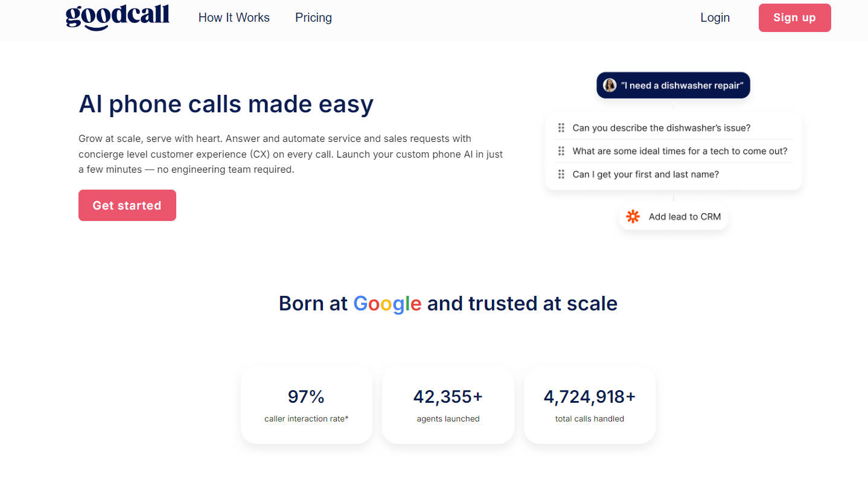Viewport: 868px width, 500px height.
Task: Click the caller avatar in dishwasher bubble
Action: coord(610,85)
